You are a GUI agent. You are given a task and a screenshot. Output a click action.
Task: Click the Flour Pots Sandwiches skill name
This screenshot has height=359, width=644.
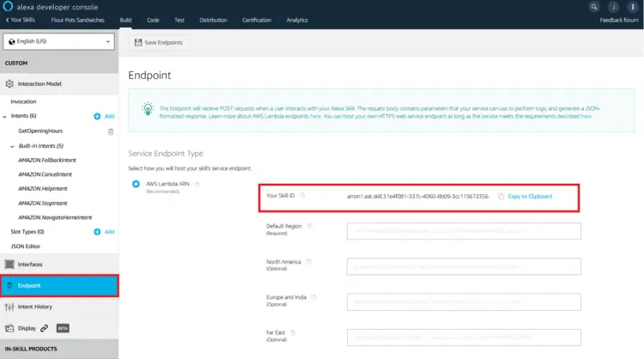click(77, 20)
